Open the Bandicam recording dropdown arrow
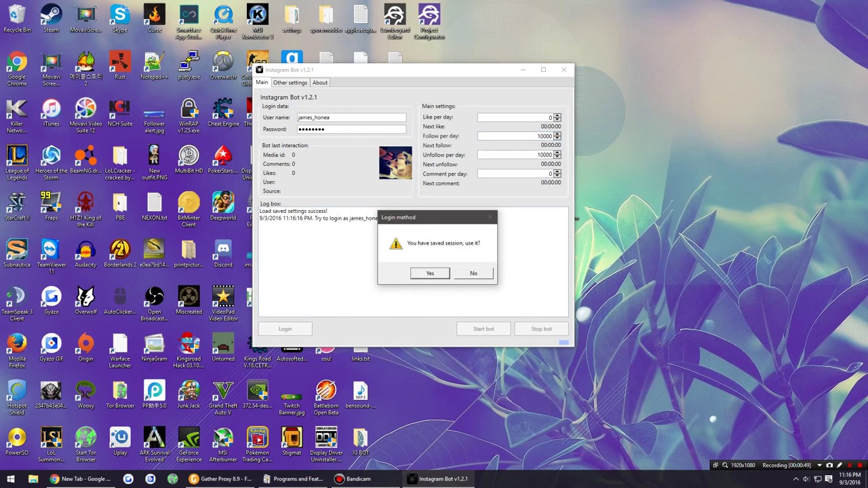868x488 pixels. (x=819, y=466)
